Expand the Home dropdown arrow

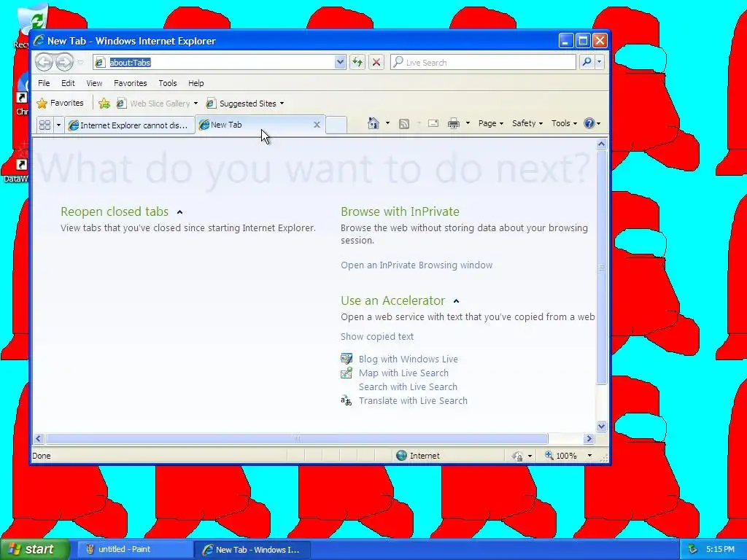point(387,123)
